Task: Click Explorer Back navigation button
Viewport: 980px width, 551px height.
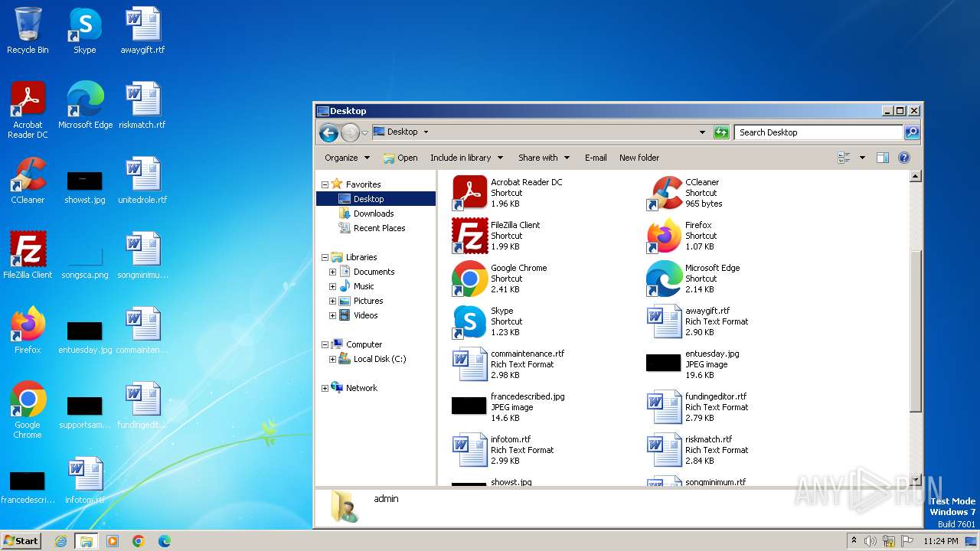Action: click(328, 132)
